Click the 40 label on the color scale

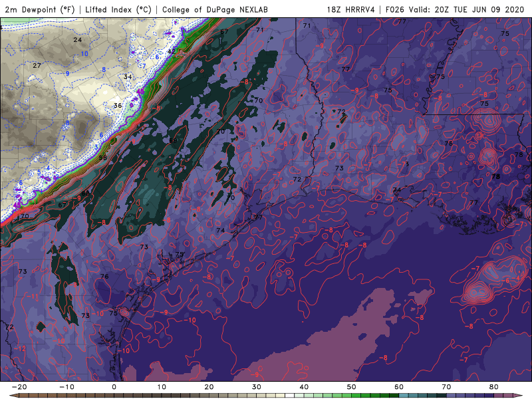coord(304,387)
